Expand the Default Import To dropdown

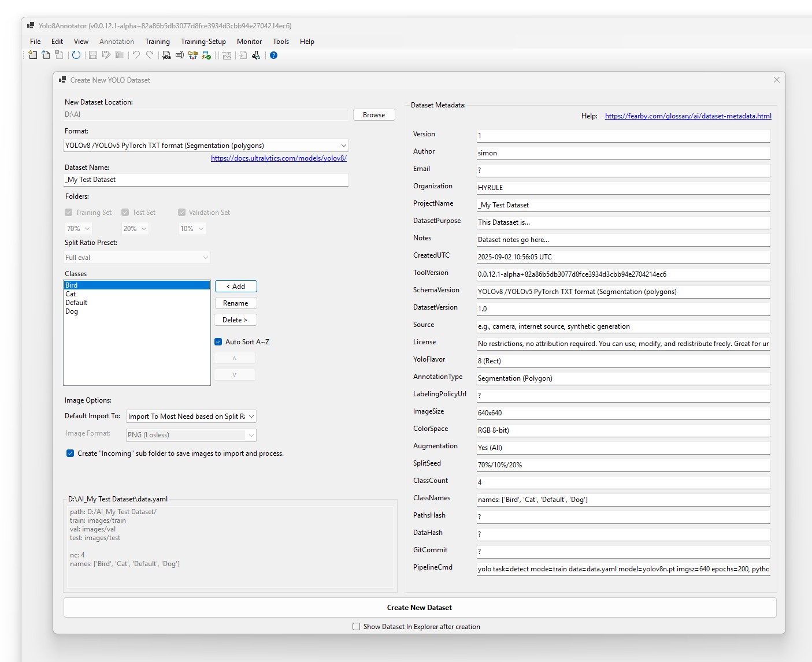[251, 416]
